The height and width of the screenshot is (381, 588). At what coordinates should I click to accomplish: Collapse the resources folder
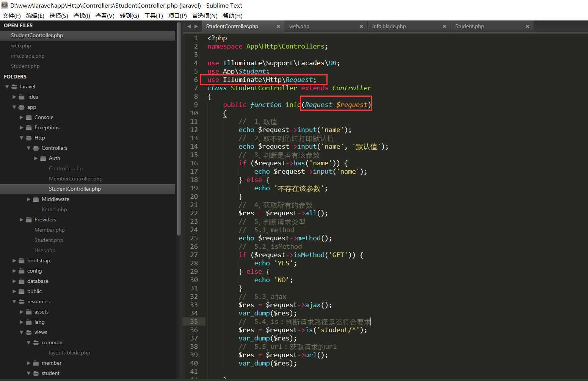(x=14, y=301)
